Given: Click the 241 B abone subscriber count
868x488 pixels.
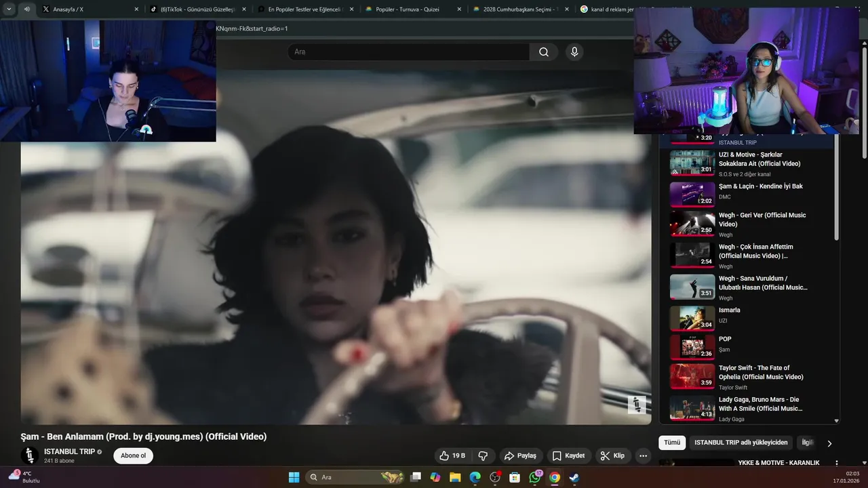Looking at the screenshot, I should pyautogui.click(x=59, y=461).
